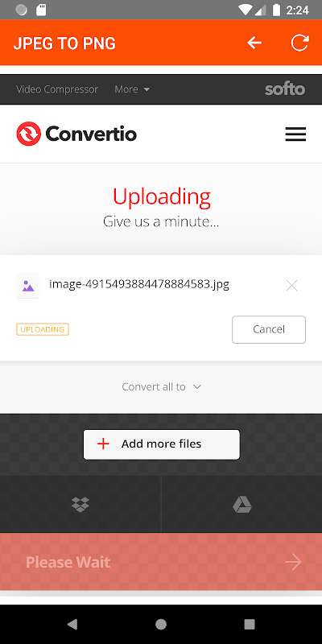Click the UPLOADING status badge

pyautogui.click(x=43, y=329)
